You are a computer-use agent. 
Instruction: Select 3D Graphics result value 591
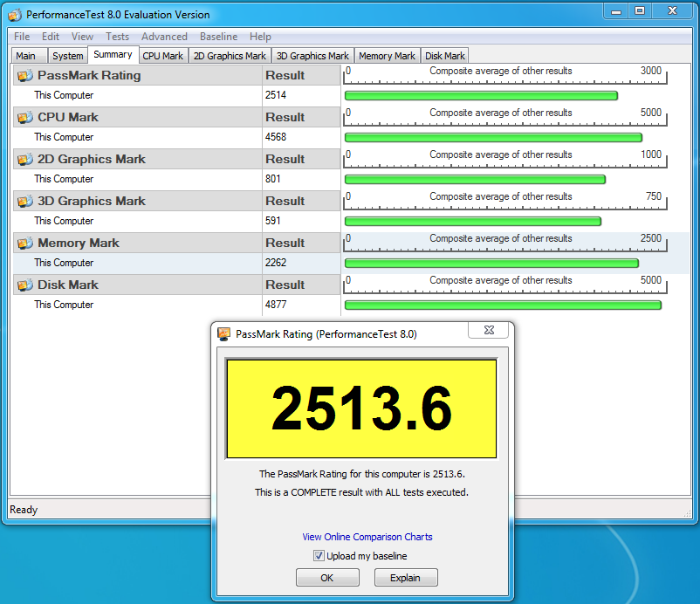point(273,221)
